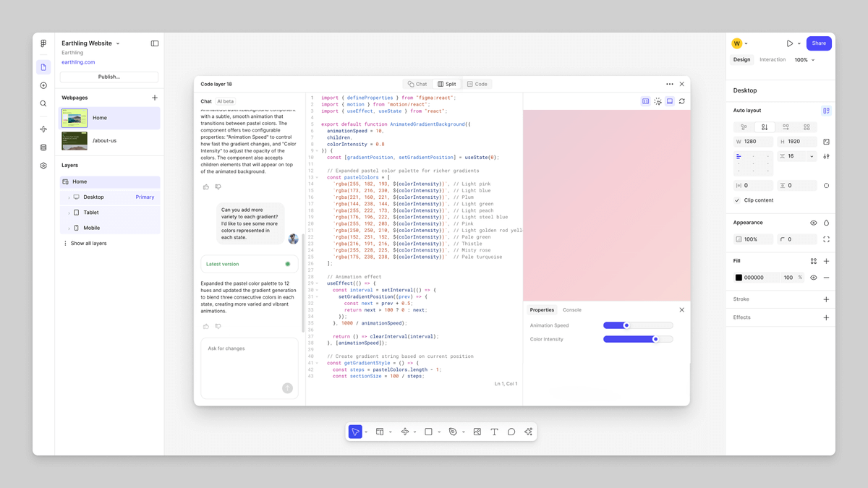The height and width of the screenshot is (488, 868).
Task: Click the refresh preview icon
Action: point(681,101)
